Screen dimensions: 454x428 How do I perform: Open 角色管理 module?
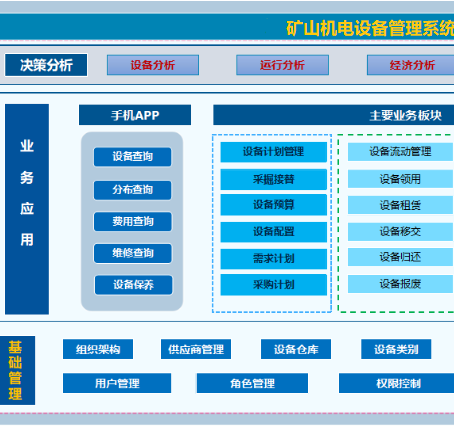click(252, 383)
